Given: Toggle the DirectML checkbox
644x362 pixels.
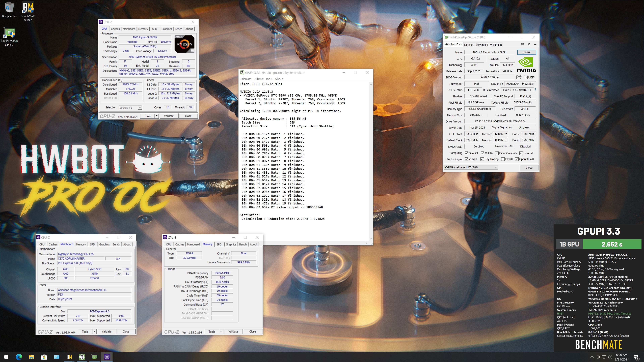Looking at the screenshot, I should tap(521, 153).
